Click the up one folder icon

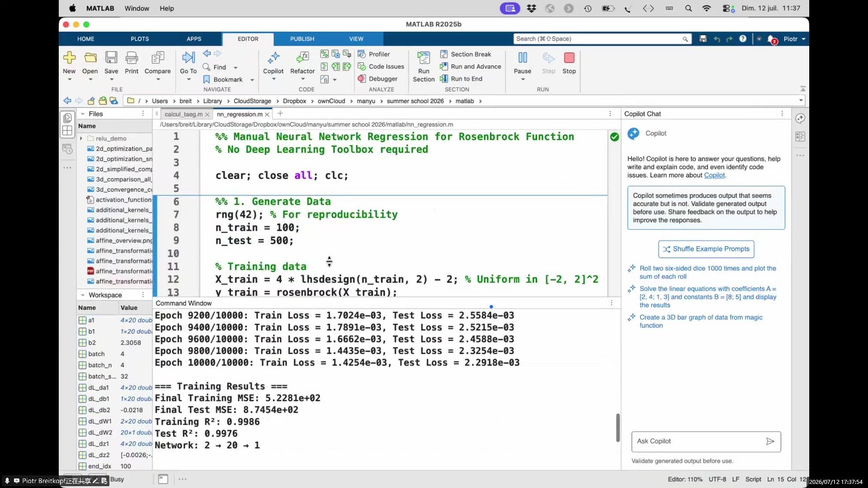91,101
